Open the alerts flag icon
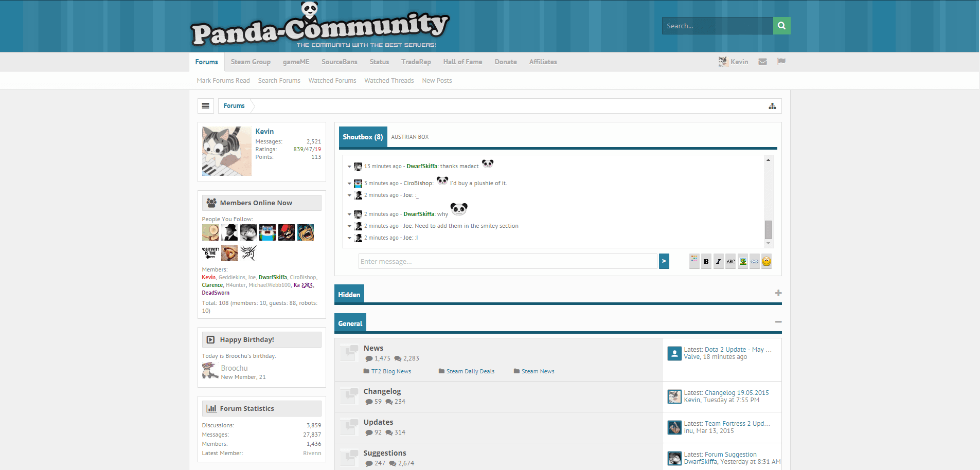 click(781, 62)
